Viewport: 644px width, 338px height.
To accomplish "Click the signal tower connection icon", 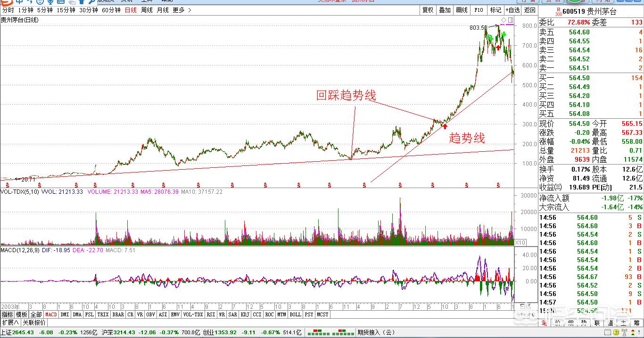I will (625, 332).
